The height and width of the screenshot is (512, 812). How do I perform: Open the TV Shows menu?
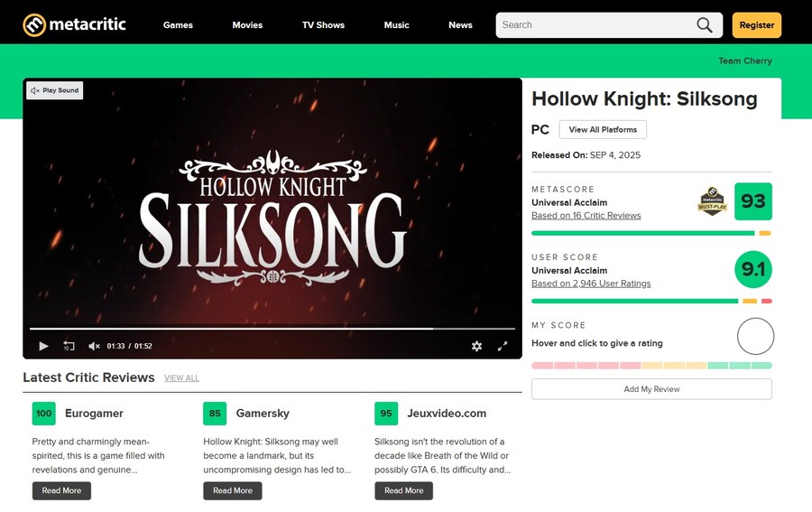[x=323, y=25]
